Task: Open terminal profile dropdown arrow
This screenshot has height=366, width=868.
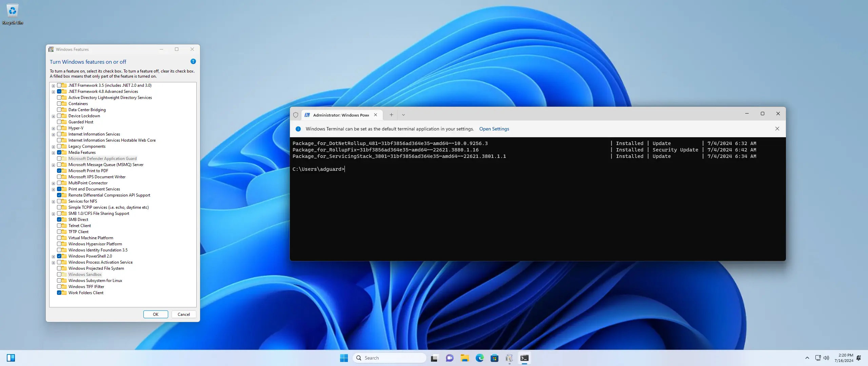Action: [403, 115]
